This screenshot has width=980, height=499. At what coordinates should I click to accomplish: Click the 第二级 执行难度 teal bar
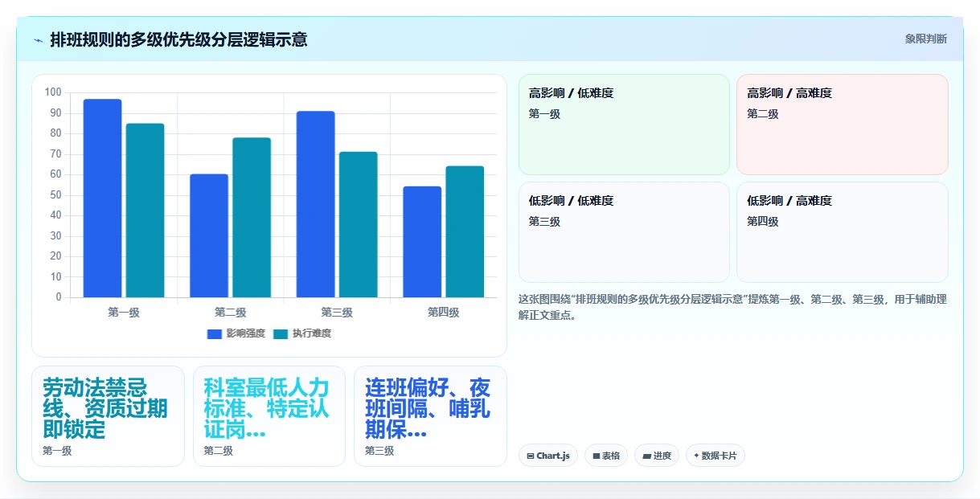[x=252, y=218]
